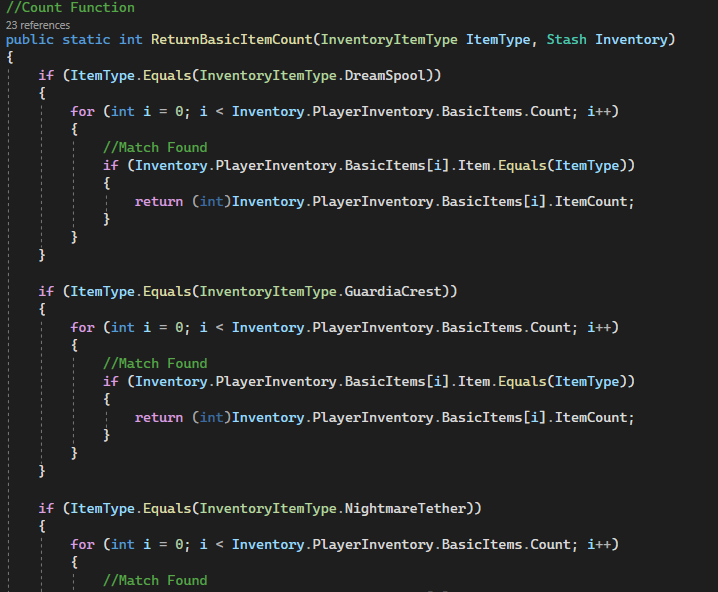
Task: Click the for keyword in GuardiaCrest block
Action: 82,327
